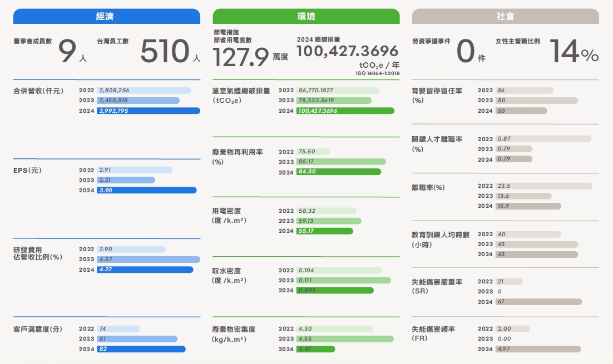The height and width of the screenshot is (364, 613).
Task: Click the ISO 14064-1:2018 label
Action: [377, 73]
